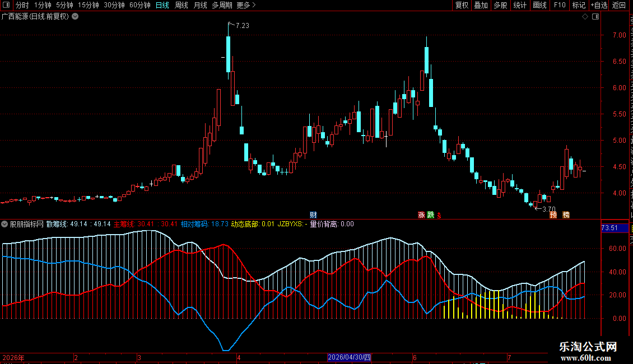Click the diamond icon above chart
This screenshot has width=633, height=364.
click(x=585, y=17)
